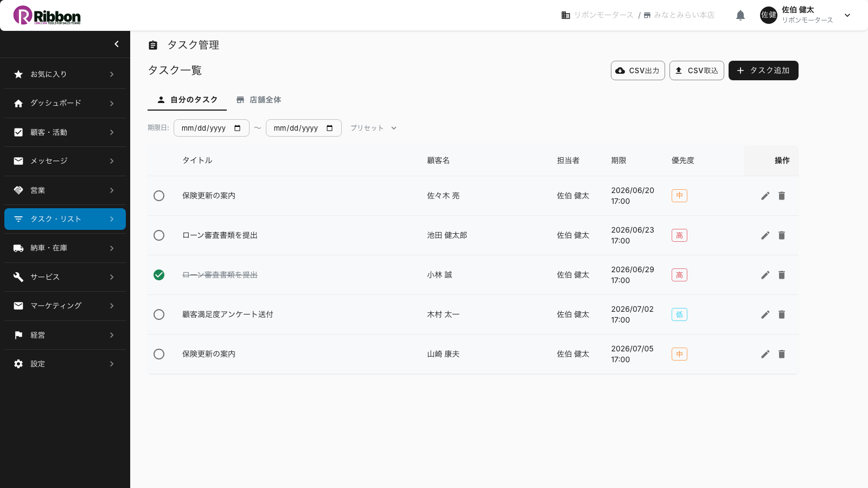Open the 納車・在庫 menu item
This screenshot has height=488, width=868.
click(x=65, y=248)
